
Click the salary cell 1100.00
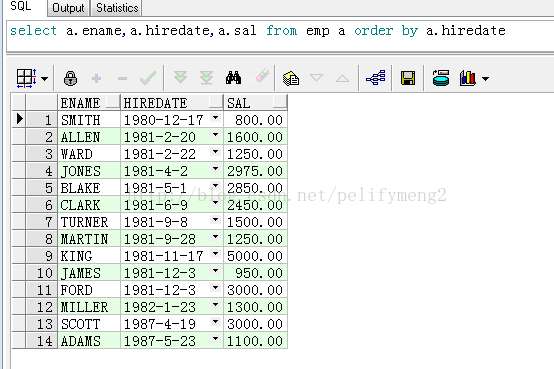tap(256, 340)
